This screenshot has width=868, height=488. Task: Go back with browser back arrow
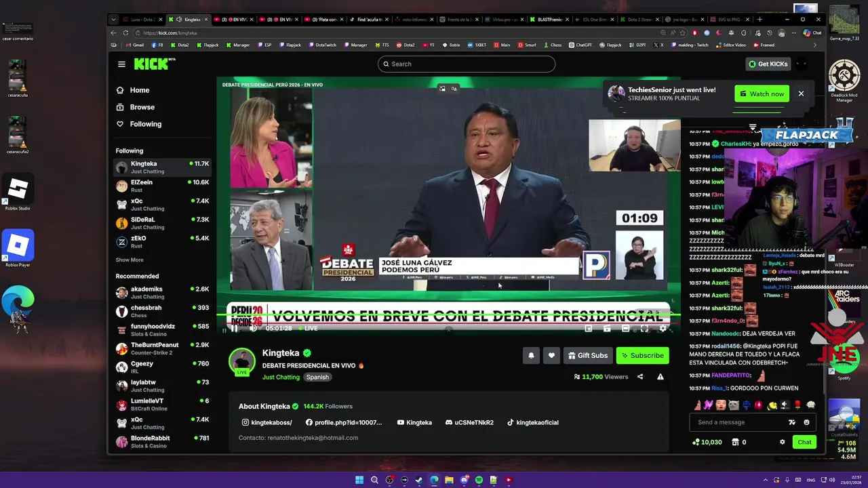coord(113,33)
